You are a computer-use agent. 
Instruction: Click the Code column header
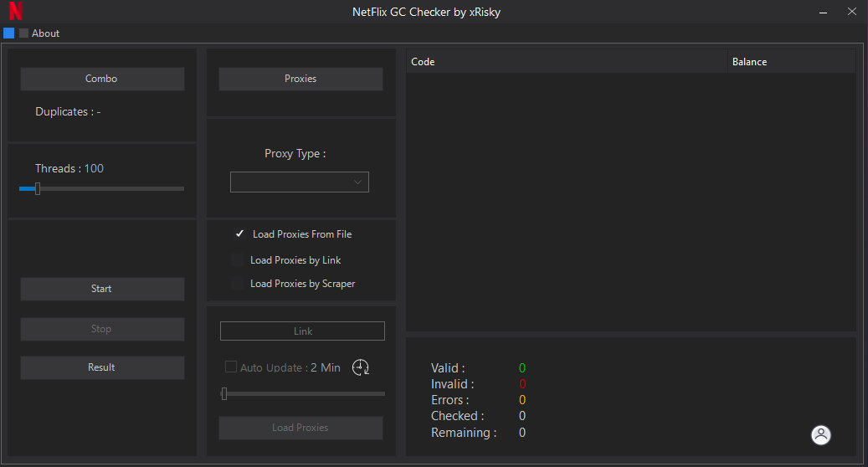[567, 62]
